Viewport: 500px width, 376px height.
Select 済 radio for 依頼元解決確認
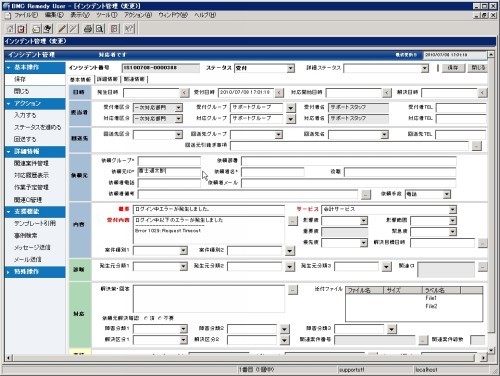[x=146, y=318]
